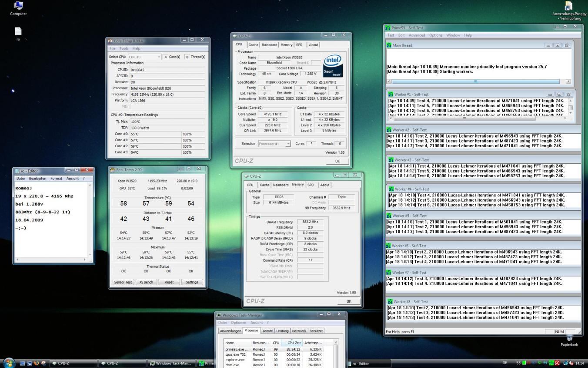Screen dimensions: 588x368
Task: Open the Format menu in the Editor
Action: [56, 179]
